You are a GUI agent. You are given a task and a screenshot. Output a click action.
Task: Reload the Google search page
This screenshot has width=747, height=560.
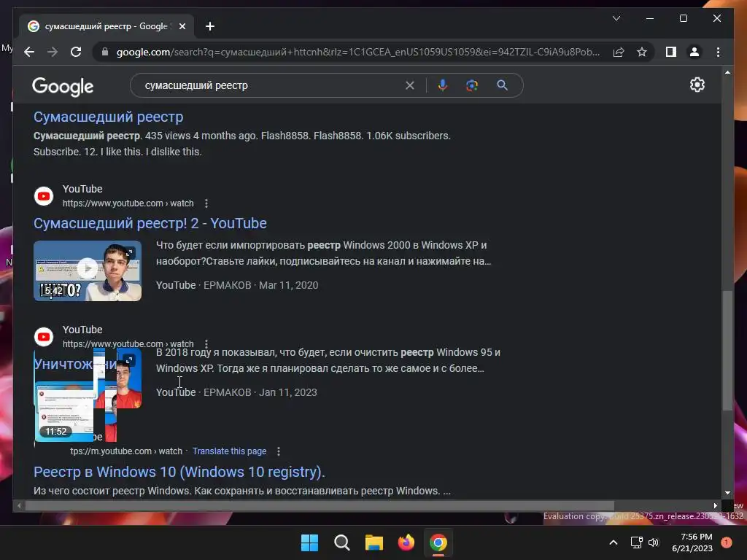pos(76,52)
